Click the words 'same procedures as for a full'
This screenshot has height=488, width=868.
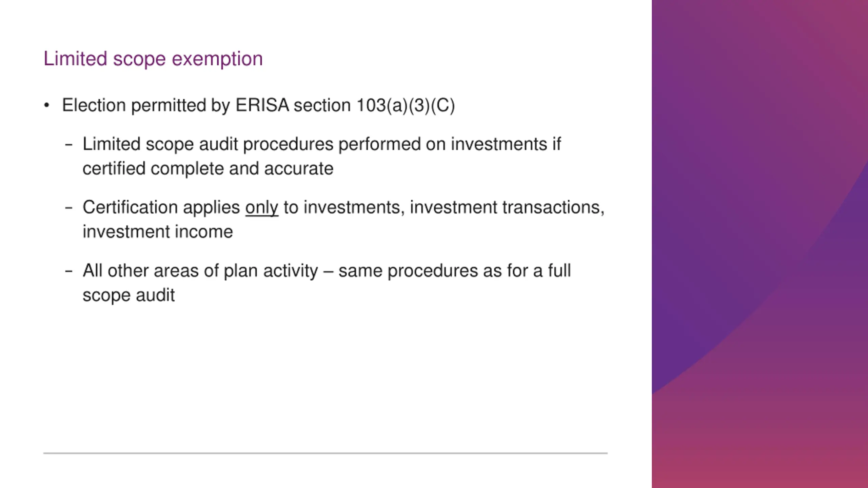point(455,271)
